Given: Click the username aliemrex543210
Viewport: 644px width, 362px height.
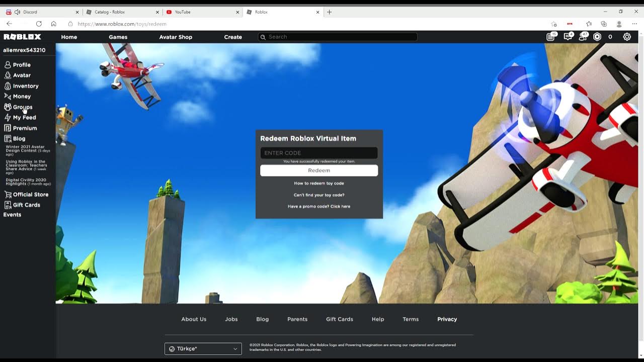Looking at the screenshot, I should pyautogui.click(x=24, y=50).
